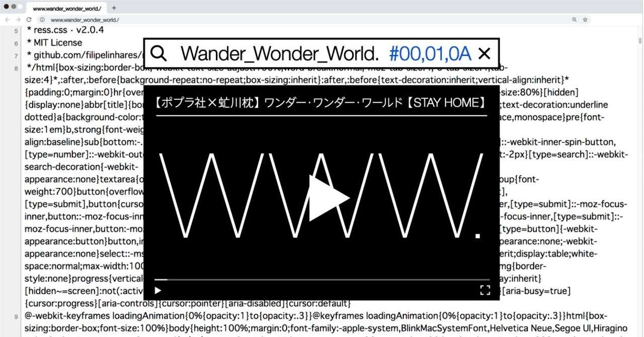The height and width of the screenshot is (337, 644).
Task: Toggle fullscreen on the video player
Action: (485, 290)
